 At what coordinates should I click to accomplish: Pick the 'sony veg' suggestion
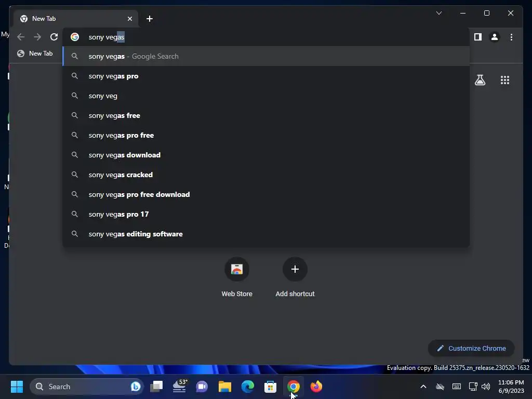coord(267,96)
